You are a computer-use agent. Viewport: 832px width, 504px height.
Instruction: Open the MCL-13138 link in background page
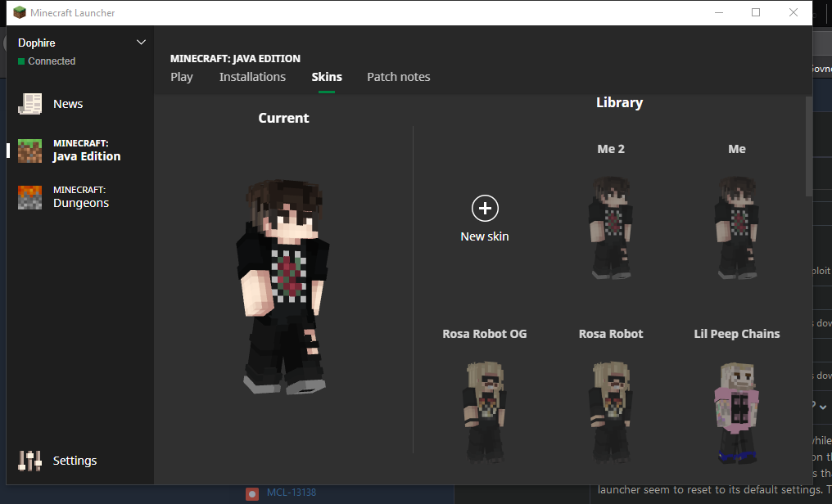292,493
